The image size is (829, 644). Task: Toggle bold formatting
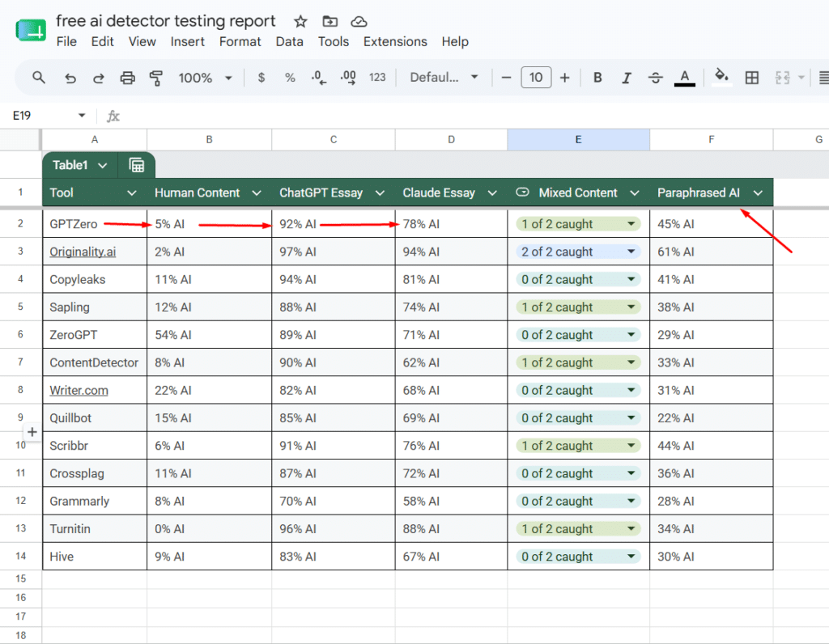pos(597,78)
